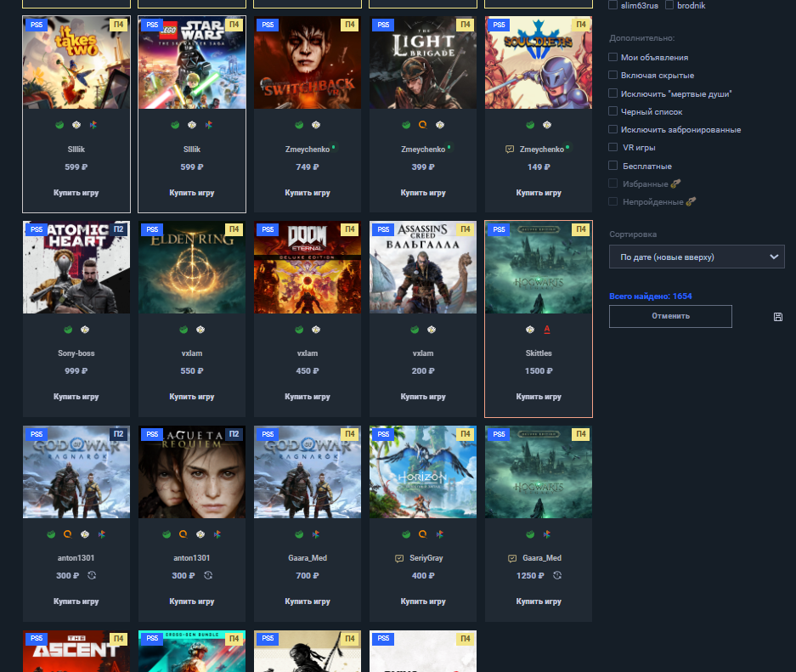Check 'Исключить мертвые души' option
This screenshot has width=796, height=672.
pyautogui.click(x=613, y=93)
